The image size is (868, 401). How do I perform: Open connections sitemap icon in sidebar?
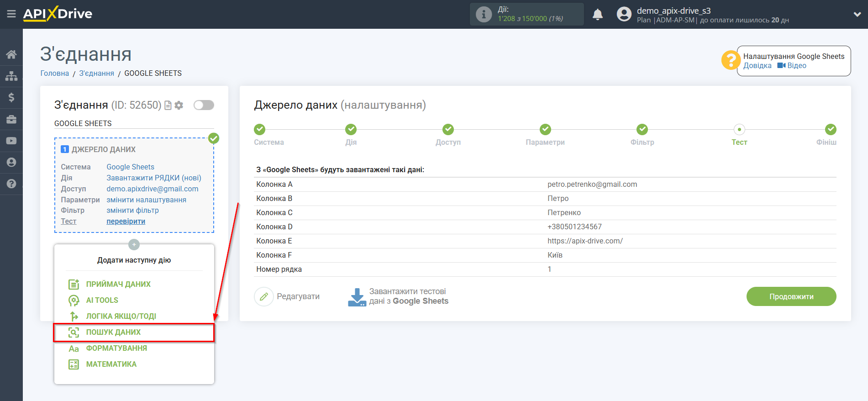[x=11, y=76]
